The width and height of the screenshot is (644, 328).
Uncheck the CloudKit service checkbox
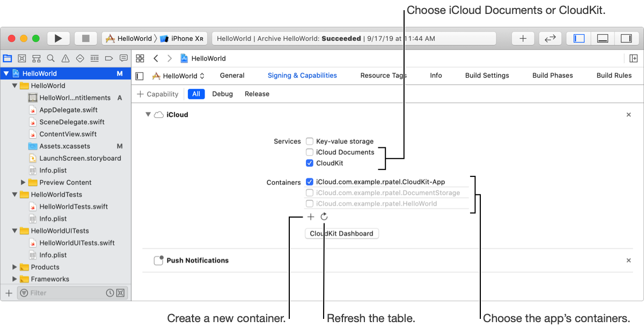(x=310, y=163)
